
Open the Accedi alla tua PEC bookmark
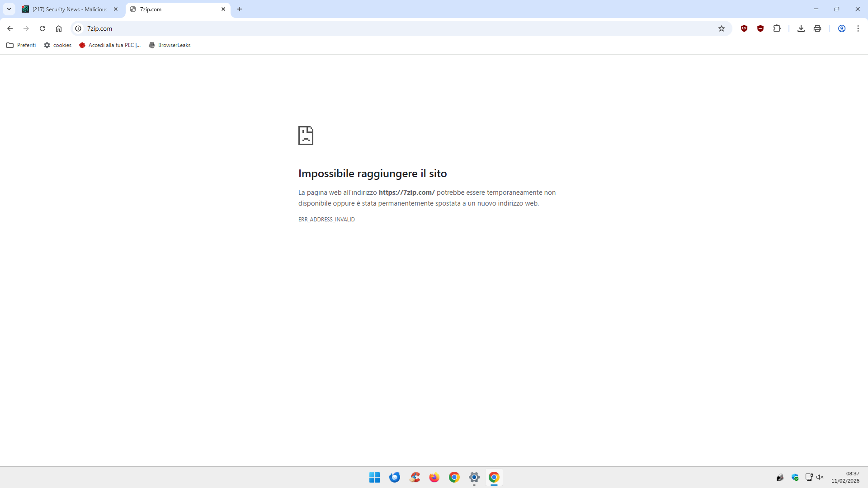110,45
